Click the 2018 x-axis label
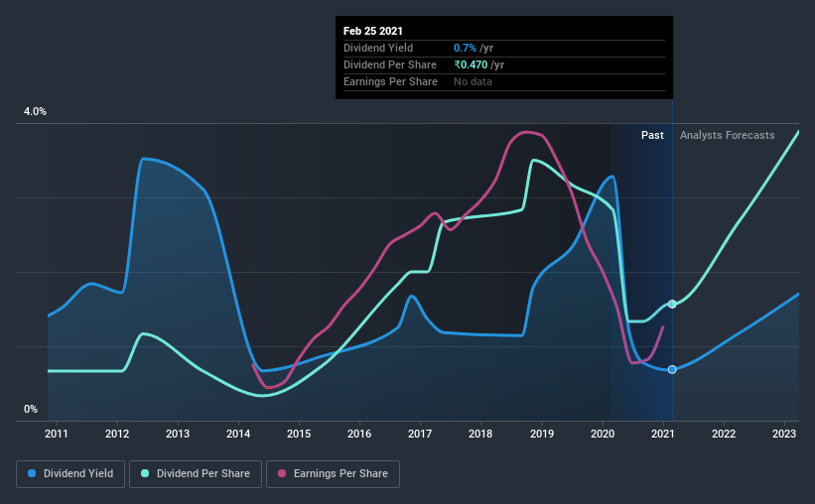The image size is (815, 504). [480, 434]
